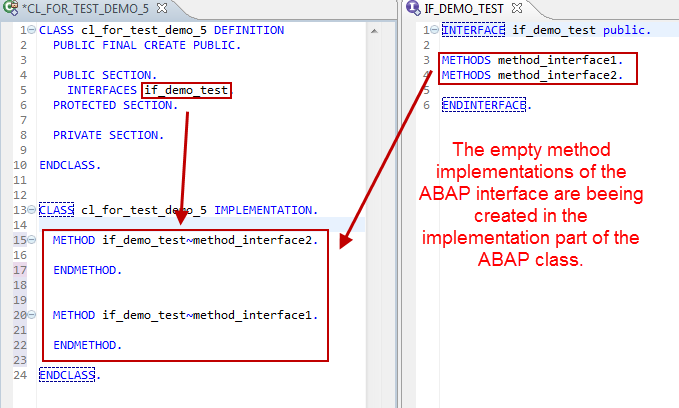Collapse the CLASS IMPLEMENTATION block at line 13
This screenshot has height=408, width=679.
(32, 210)
